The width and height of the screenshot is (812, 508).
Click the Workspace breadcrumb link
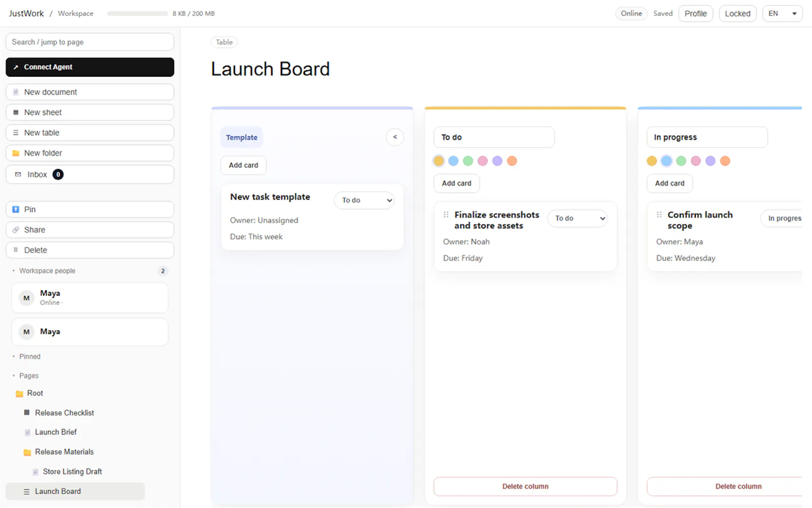coord(76,14)
